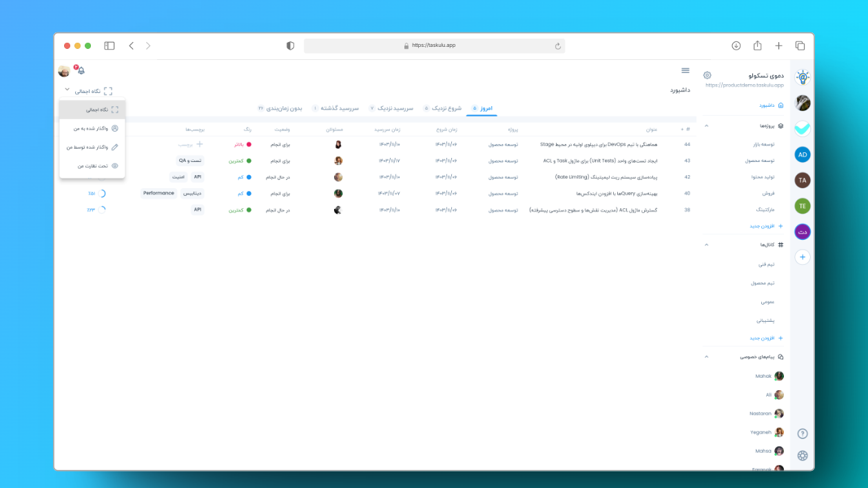The height and width of the screenshot is (488, 868).
Task: Select واگذار شده توسط من menu item
Action: 92,147
